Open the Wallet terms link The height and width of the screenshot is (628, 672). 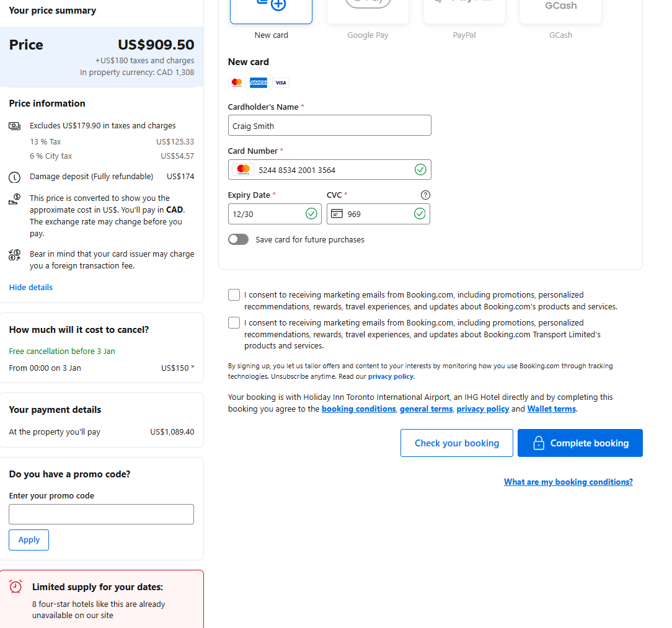(551, 409)
